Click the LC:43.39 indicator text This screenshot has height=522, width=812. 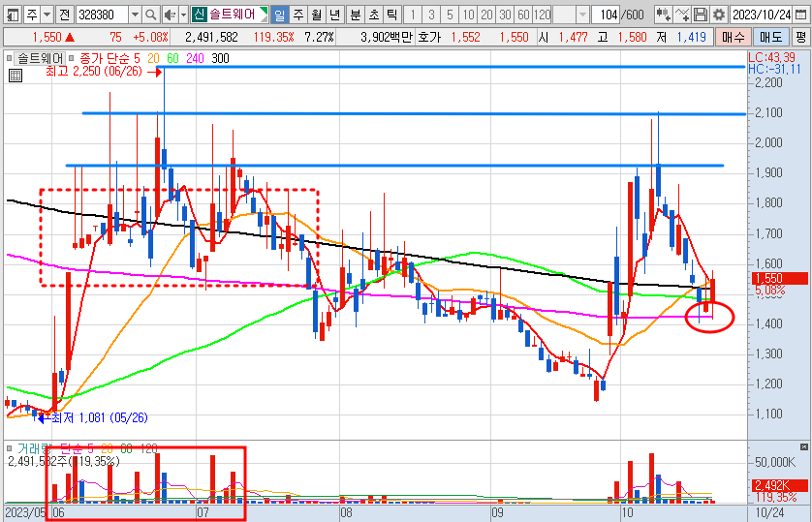771,57
